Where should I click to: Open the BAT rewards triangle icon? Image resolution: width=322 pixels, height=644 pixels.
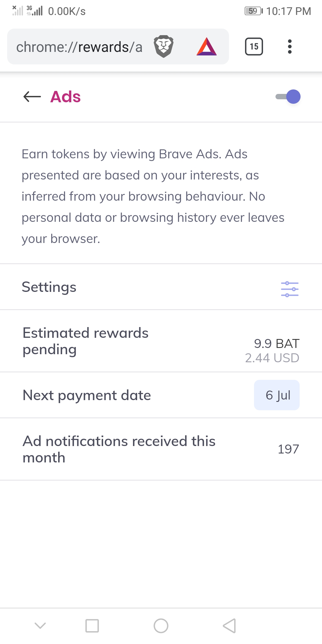point(206,47)
